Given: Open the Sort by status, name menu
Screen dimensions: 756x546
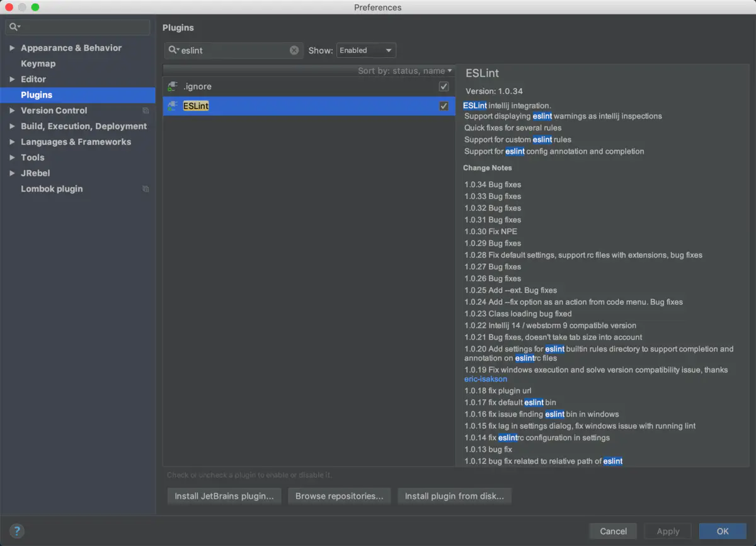Looking at the screenshot, I should [x=405, y=71].
